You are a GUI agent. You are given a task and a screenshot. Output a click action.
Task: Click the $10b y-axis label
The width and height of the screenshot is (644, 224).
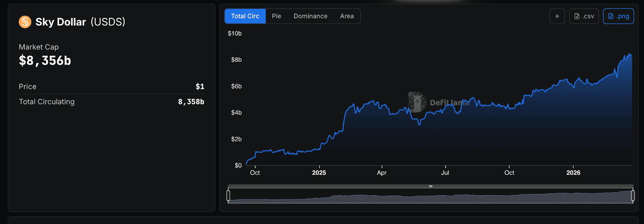click(235, 33)
